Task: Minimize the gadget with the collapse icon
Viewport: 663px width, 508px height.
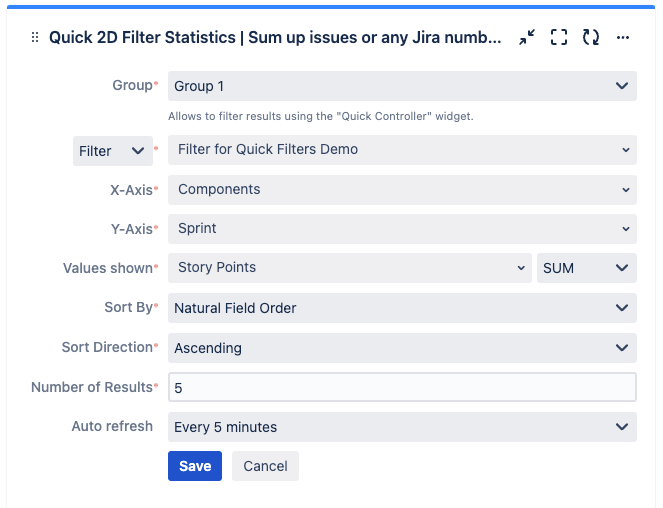Action: (x=527, y=37)
